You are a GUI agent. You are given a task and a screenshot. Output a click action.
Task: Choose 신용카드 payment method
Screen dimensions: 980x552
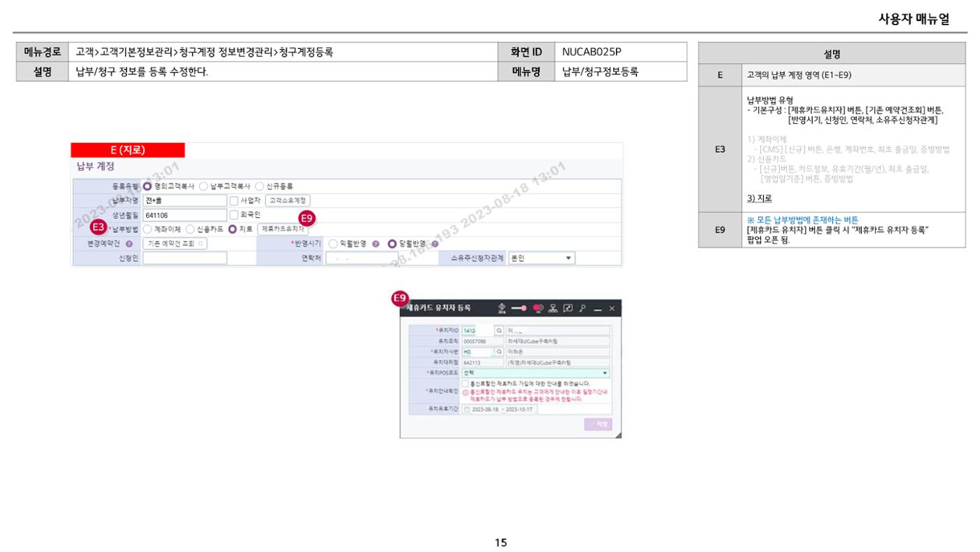190,229
